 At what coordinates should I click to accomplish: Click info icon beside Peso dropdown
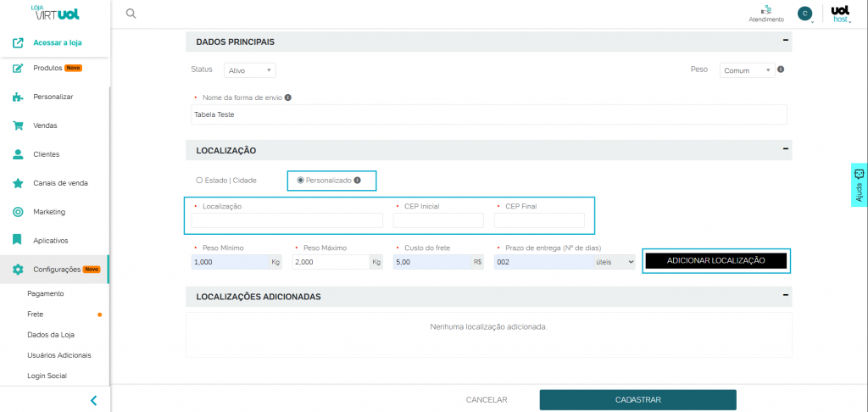click(x=781, y=70)
